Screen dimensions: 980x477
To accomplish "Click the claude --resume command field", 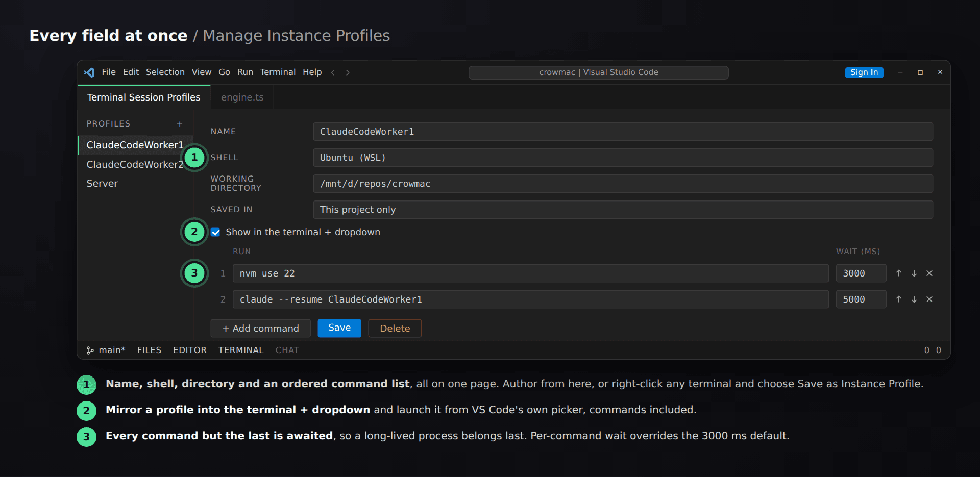I will click(x=531, y=299).
